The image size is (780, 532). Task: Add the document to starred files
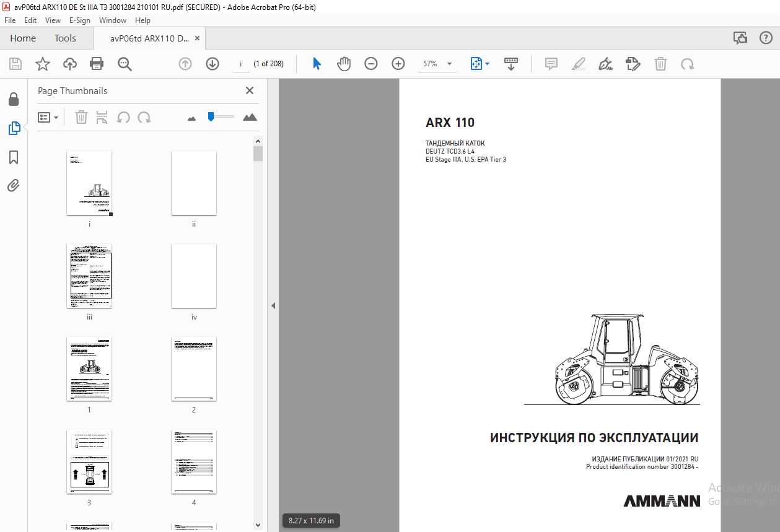click(42, 64)
